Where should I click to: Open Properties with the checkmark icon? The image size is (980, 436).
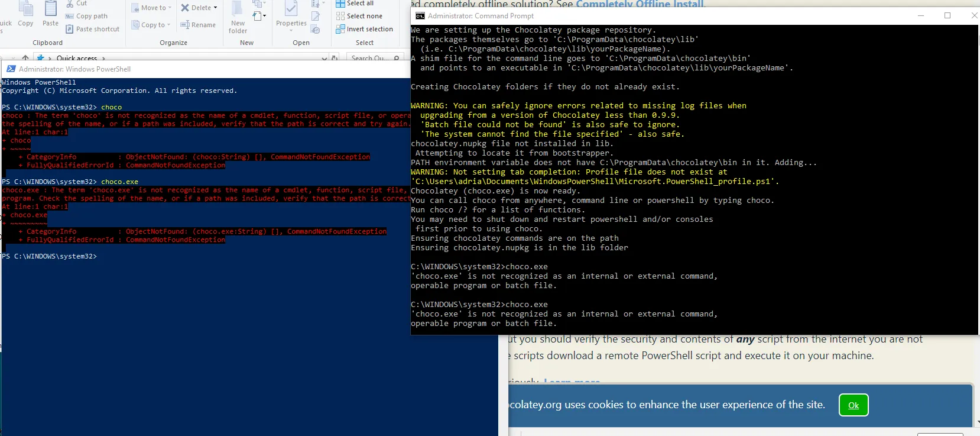(291, 9)
